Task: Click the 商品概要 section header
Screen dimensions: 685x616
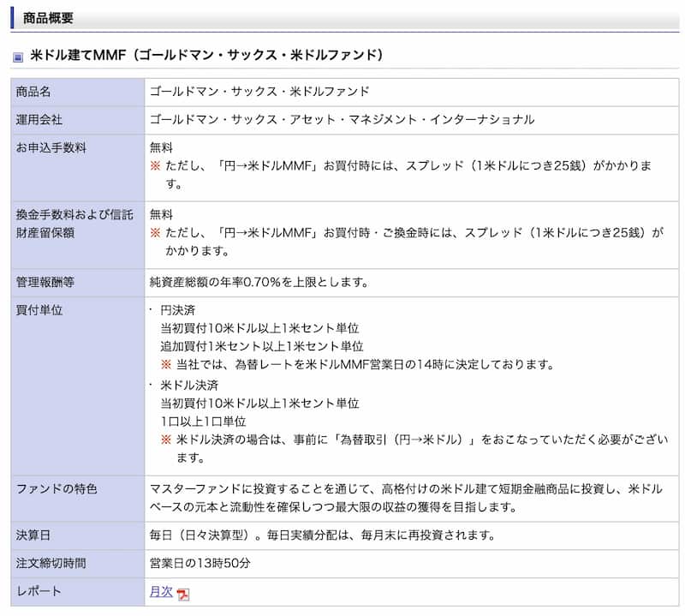Action: point(48,17)
